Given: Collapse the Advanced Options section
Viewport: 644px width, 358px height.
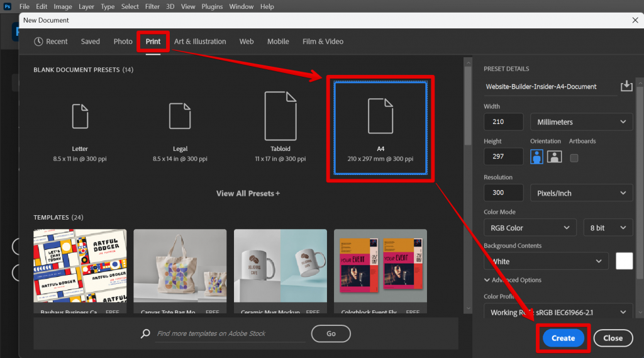Looking at the screenshot, I should [x=487, y=280].
